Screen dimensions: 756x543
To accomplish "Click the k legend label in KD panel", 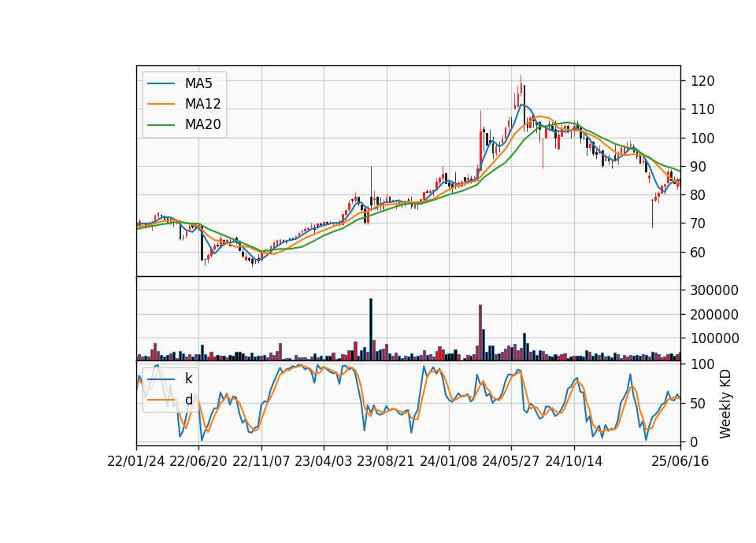I will tap(188, 379).
